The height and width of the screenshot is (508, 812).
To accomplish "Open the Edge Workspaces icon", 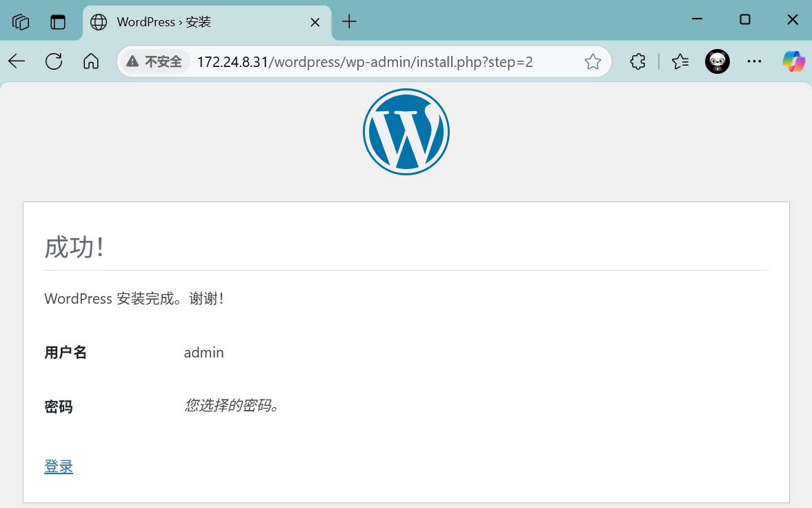I will tap(21, 22).
